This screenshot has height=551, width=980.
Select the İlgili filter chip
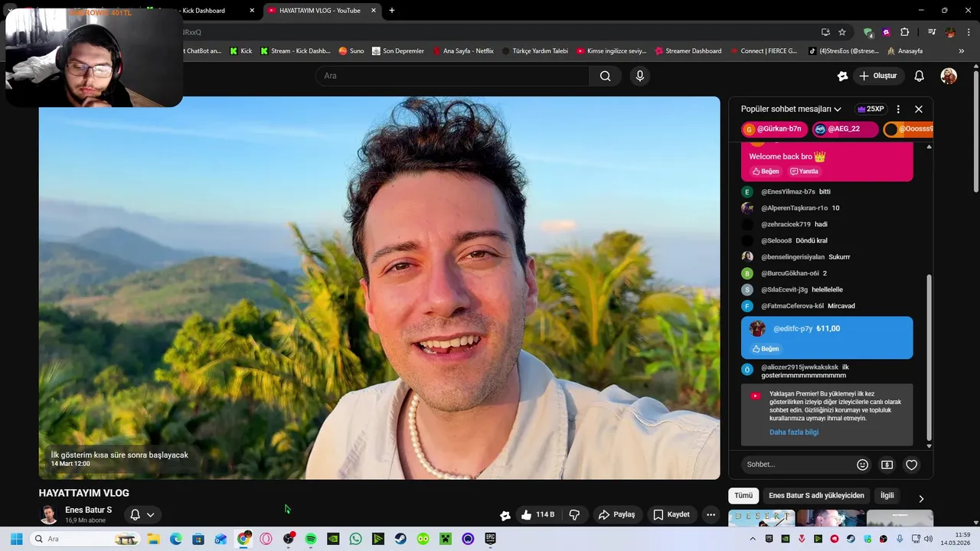click(x=887, y=495)
